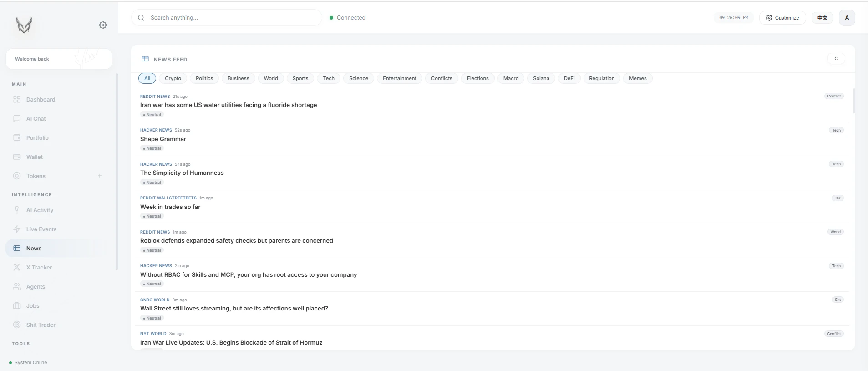Image resolution: width=868 pixels, height=371 pixels.
Task: Click Neutral badge under Shape Grammar
Action: [152, 148]
